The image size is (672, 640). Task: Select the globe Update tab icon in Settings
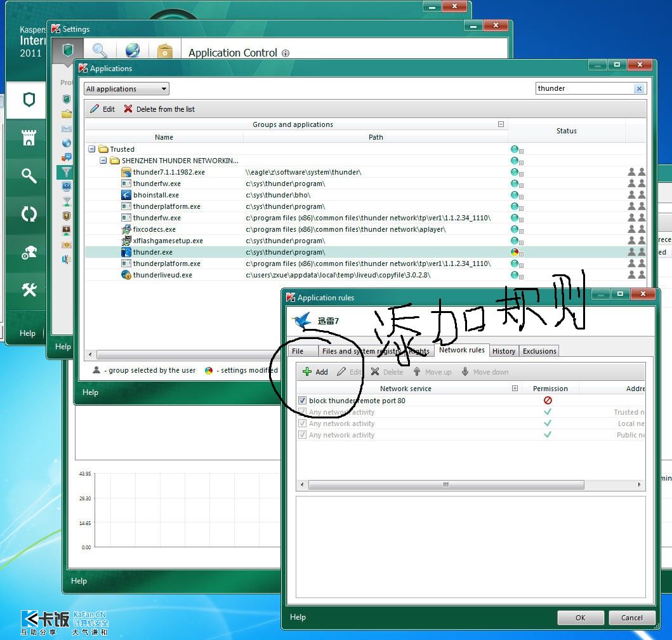pos(133,51)
